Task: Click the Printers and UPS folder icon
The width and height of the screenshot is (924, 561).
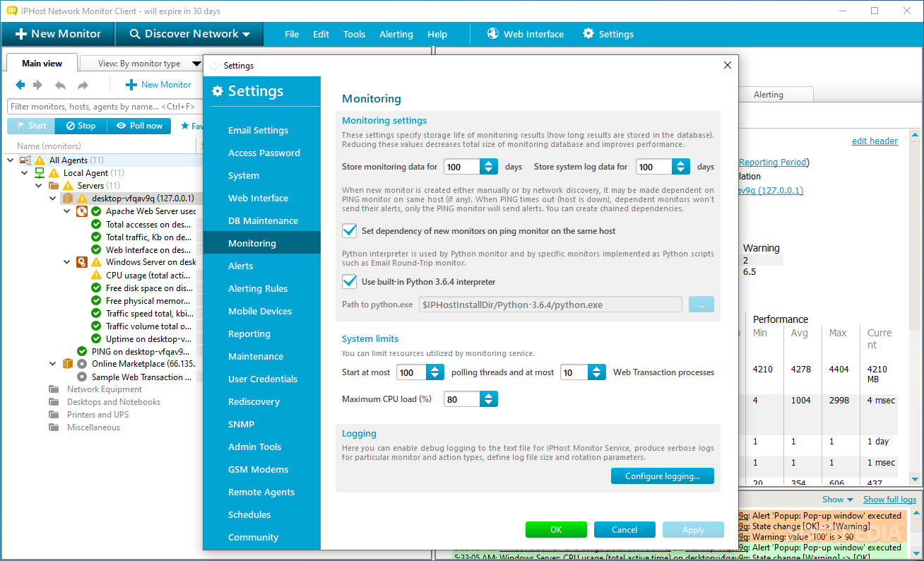Action: pos(54,415)
